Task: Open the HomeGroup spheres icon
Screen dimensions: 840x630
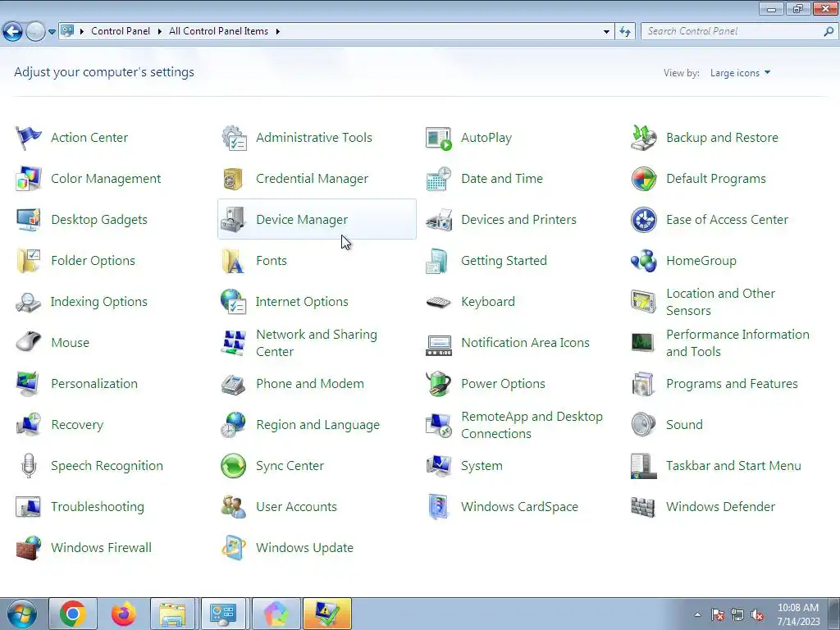Action: click(x=643, y=260)
